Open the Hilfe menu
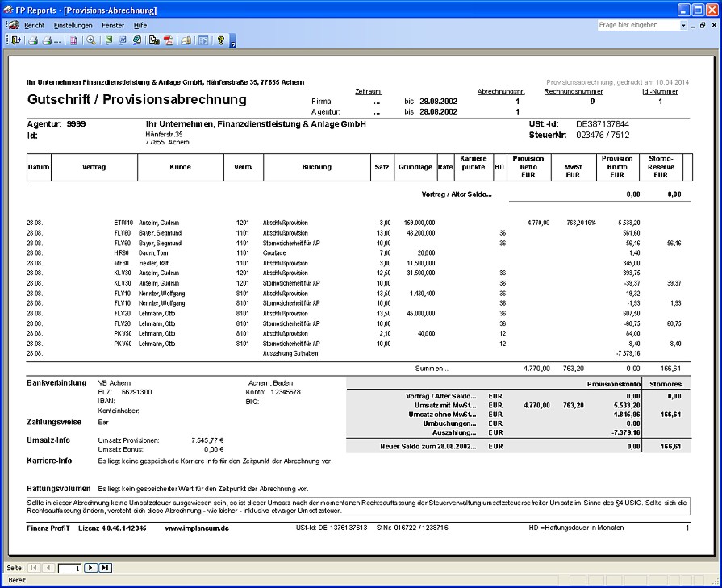 point(140,25)
